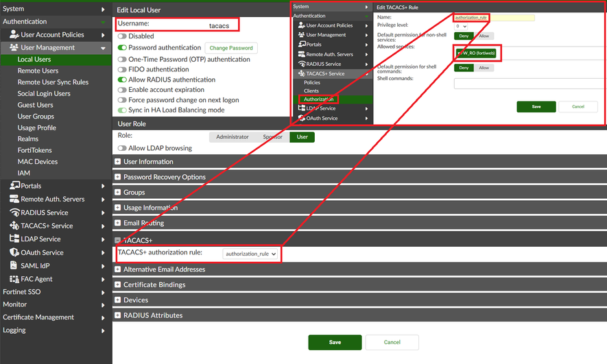Click the plus icon beside Alternative Email Addresses
Screen dimensions: 607x364
click(x=118, y=269)
